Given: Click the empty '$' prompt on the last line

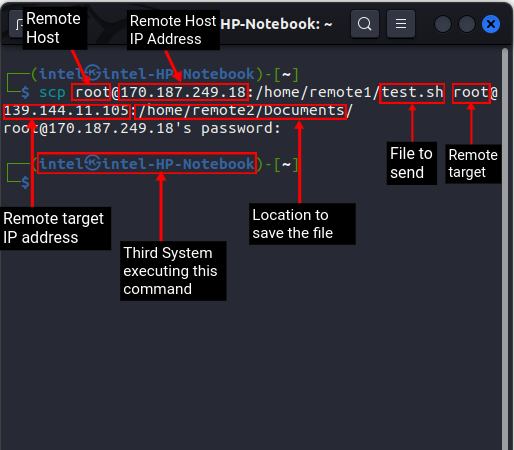Looking at the screenshot, I should [x=25, y=183].
